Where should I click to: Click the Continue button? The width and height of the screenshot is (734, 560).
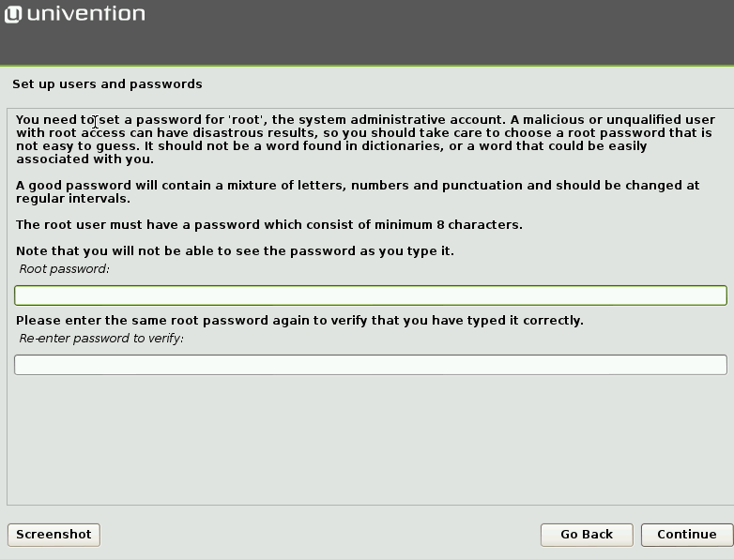[687, 535]
